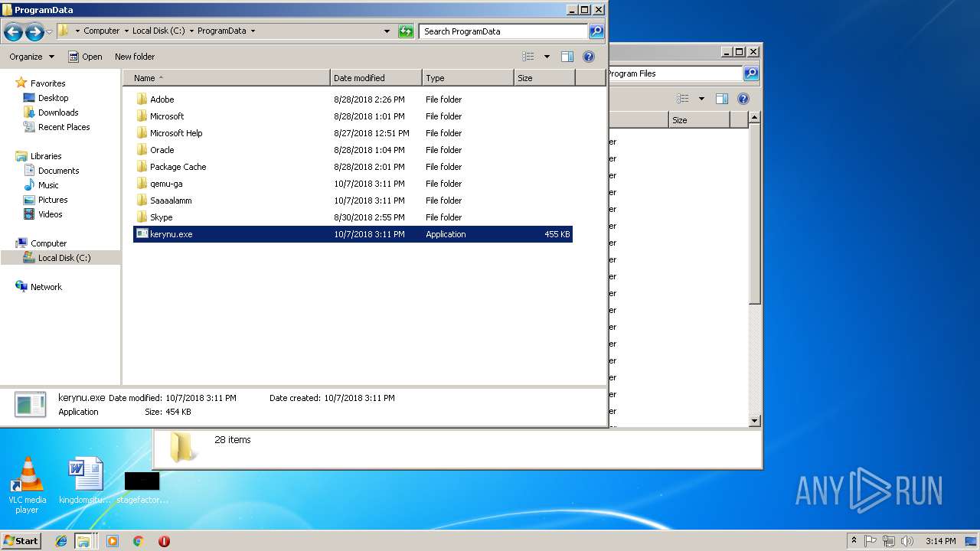This screenshot has height=551, width=980.
Task: Focus the Search ProgramData field
Action: 504,31
